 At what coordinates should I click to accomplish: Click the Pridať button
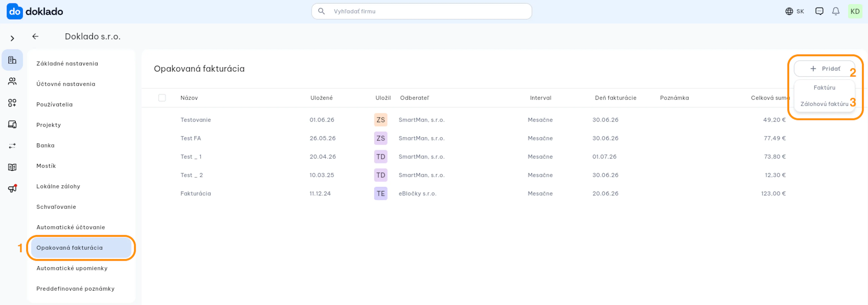coord(824,69)
